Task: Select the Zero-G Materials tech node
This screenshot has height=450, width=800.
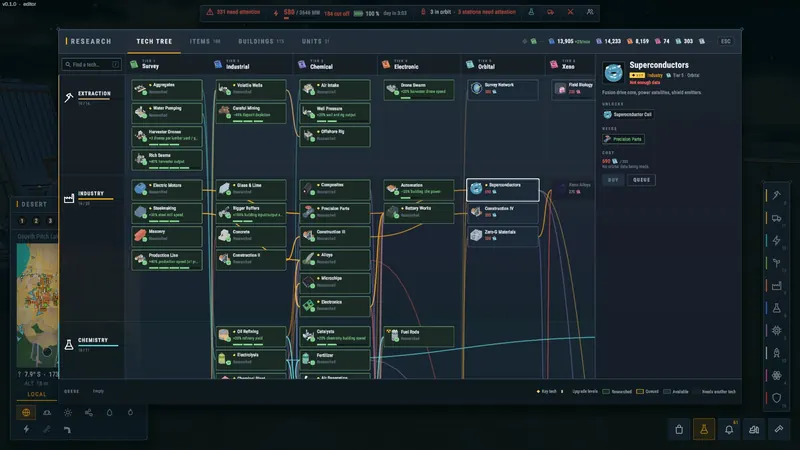Action: tap(503, 236)
